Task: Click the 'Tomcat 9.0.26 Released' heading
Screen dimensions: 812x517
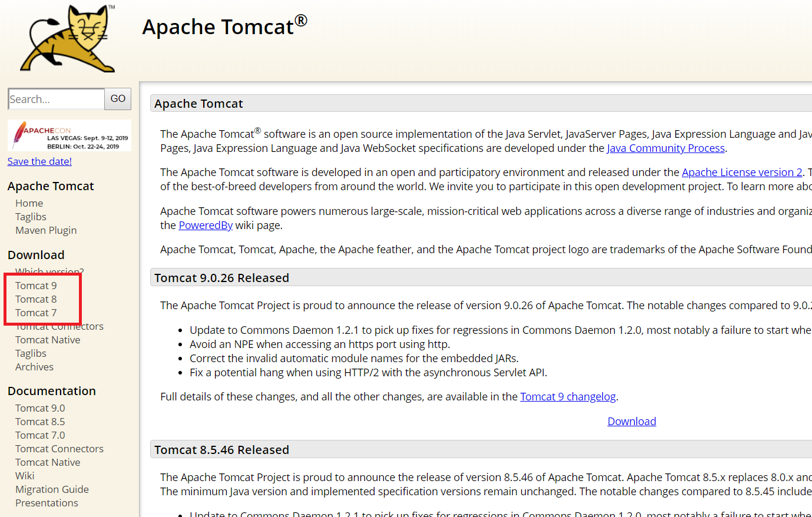Action: point(222,278)
